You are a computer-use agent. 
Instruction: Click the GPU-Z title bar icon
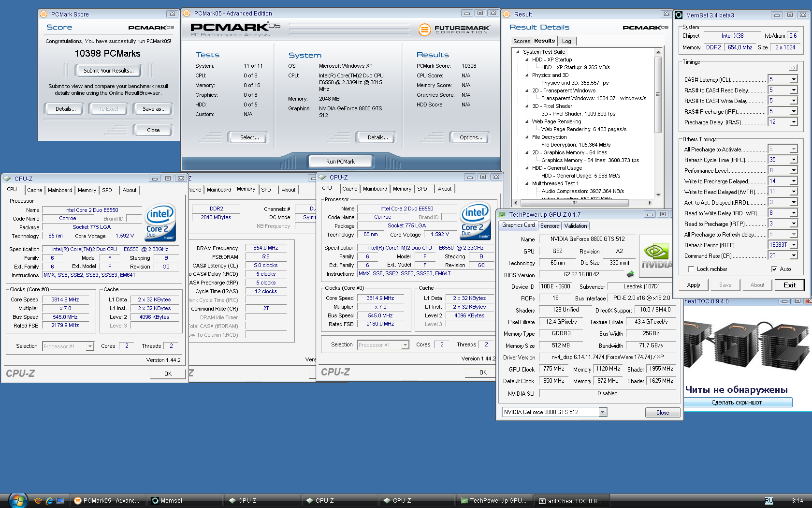click(x=502, y=214)
